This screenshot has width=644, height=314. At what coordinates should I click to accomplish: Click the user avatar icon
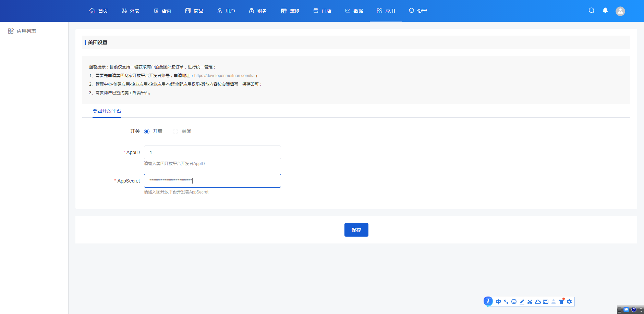click(620, 11)
